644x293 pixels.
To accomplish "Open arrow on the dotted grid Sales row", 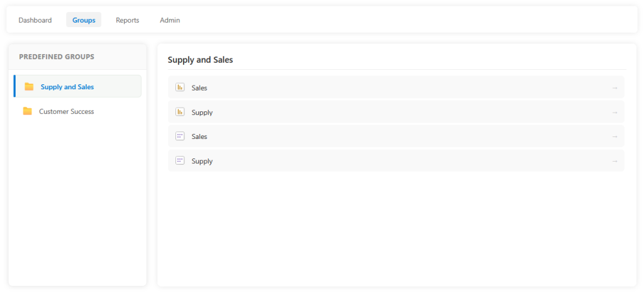I will click(614, 136).
